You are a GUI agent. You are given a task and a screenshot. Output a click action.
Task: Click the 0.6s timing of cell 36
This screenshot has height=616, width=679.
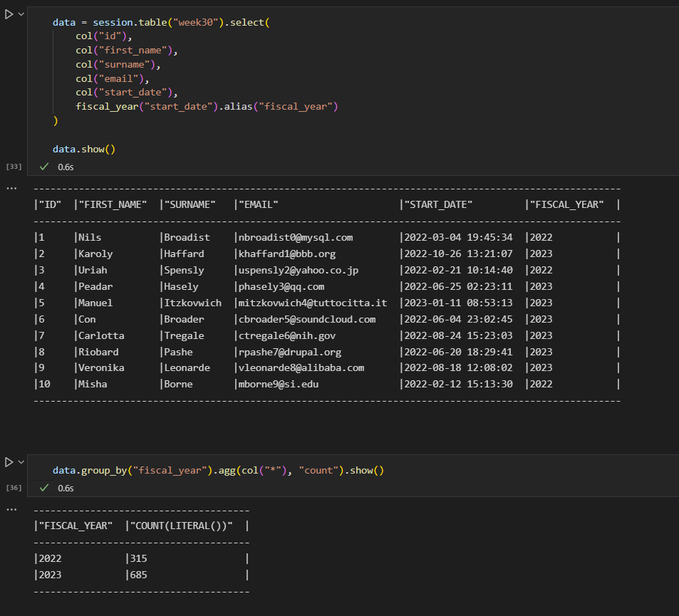(66, 488)
